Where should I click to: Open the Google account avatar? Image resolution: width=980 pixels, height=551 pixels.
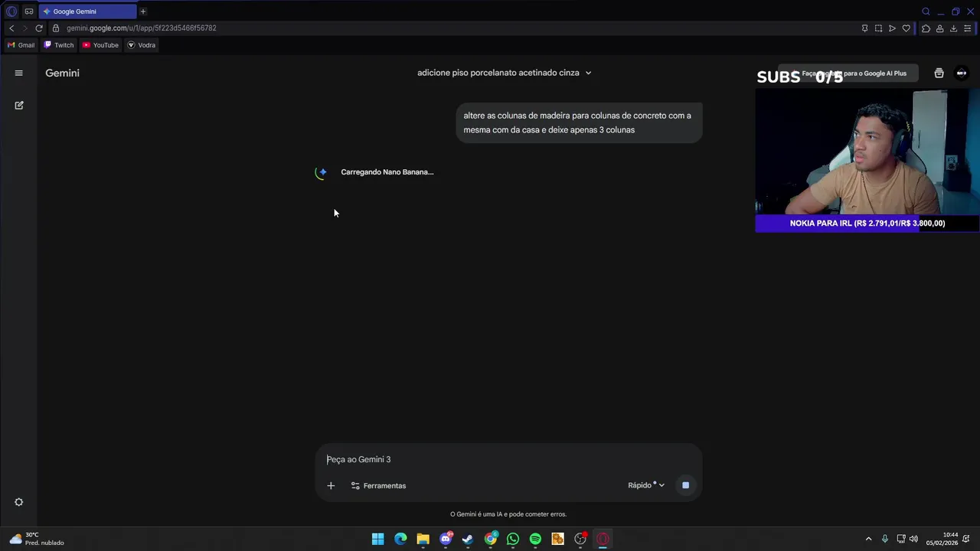point(962,73)
